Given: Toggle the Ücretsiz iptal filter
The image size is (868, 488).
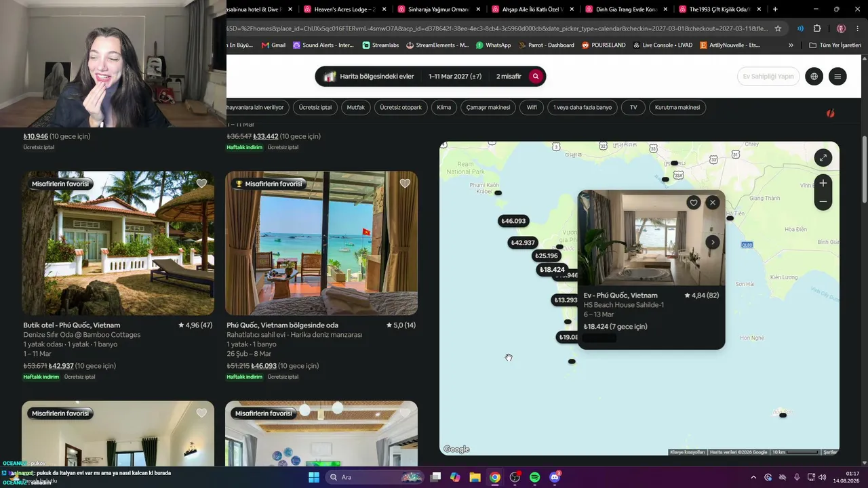Looking at the screenshot, I should pyautogui.click(x=315, y=107).
